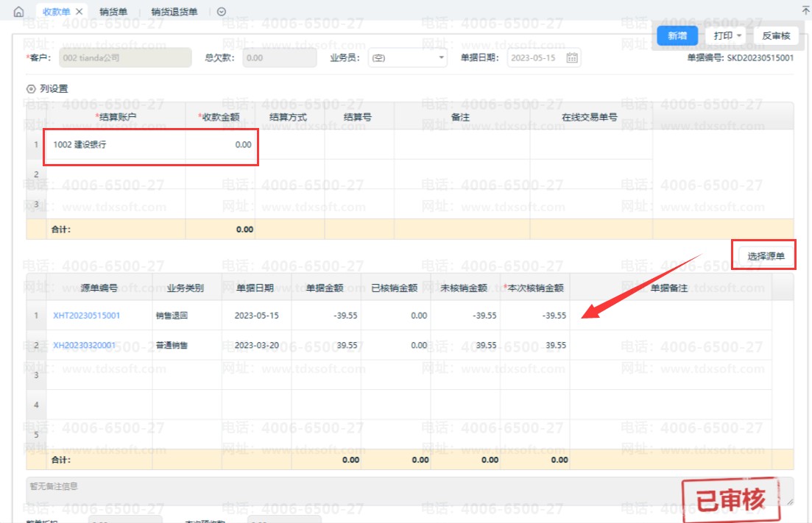This screenshot has width=812, height=523.
Task: Click the collapse-to-top arrow icon
Action: pyautogui.click(x=805, y=10)
